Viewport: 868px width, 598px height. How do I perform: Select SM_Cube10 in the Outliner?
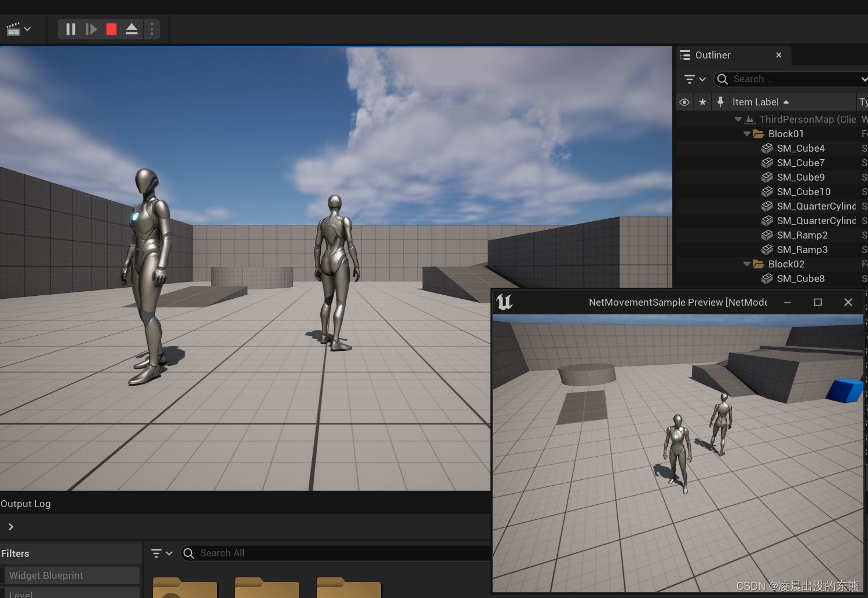pos(771,192)
